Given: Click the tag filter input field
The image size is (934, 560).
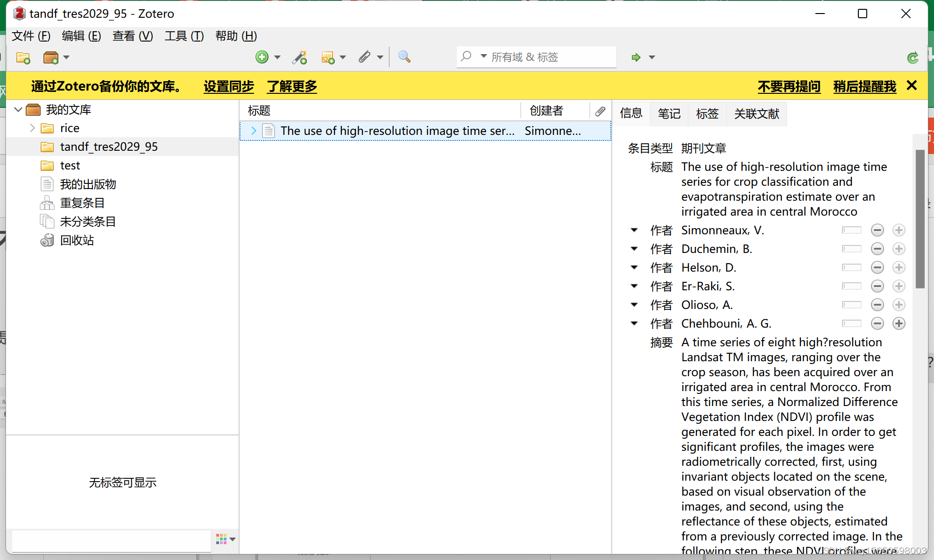Looking at the screenshot, I should click(112, 541).
